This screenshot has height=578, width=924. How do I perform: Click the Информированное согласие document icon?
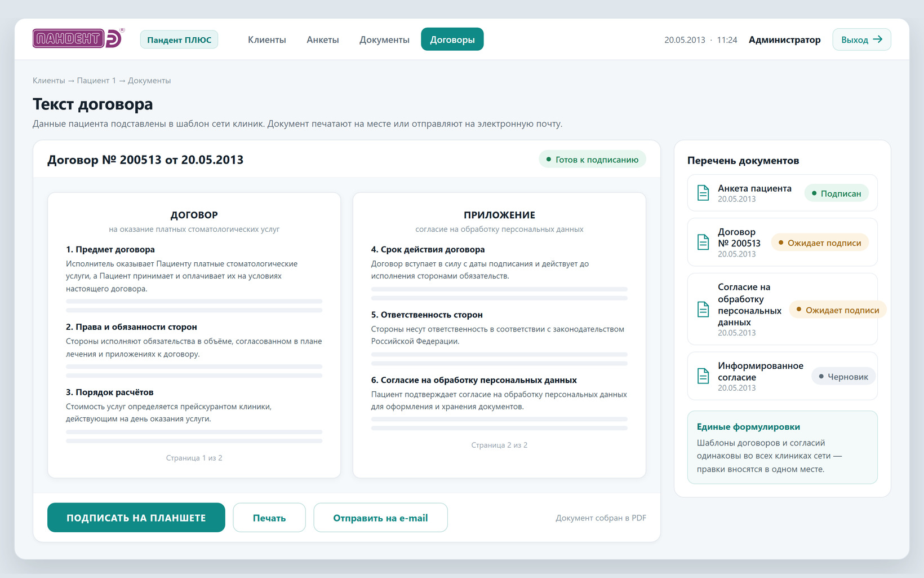(703, 376)
